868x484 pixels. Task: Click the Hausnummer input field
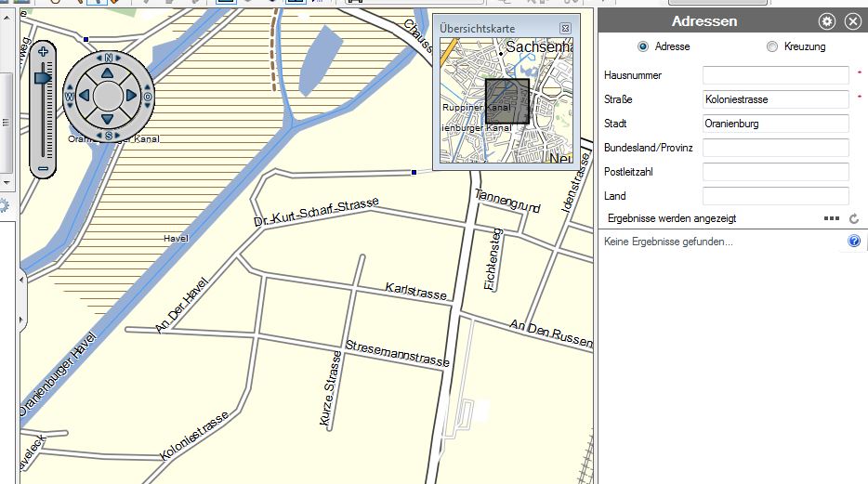(775, 75)
